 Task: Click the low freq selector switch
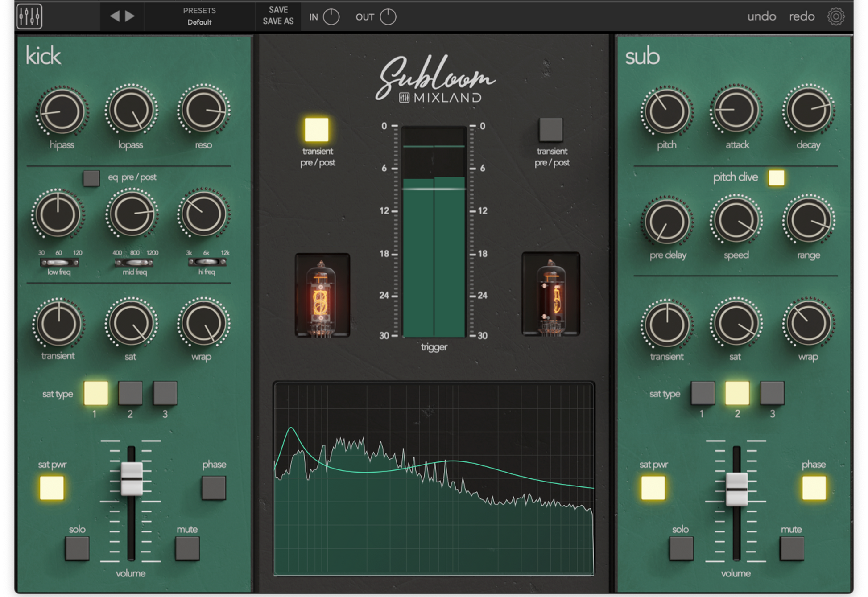point(59,263)
